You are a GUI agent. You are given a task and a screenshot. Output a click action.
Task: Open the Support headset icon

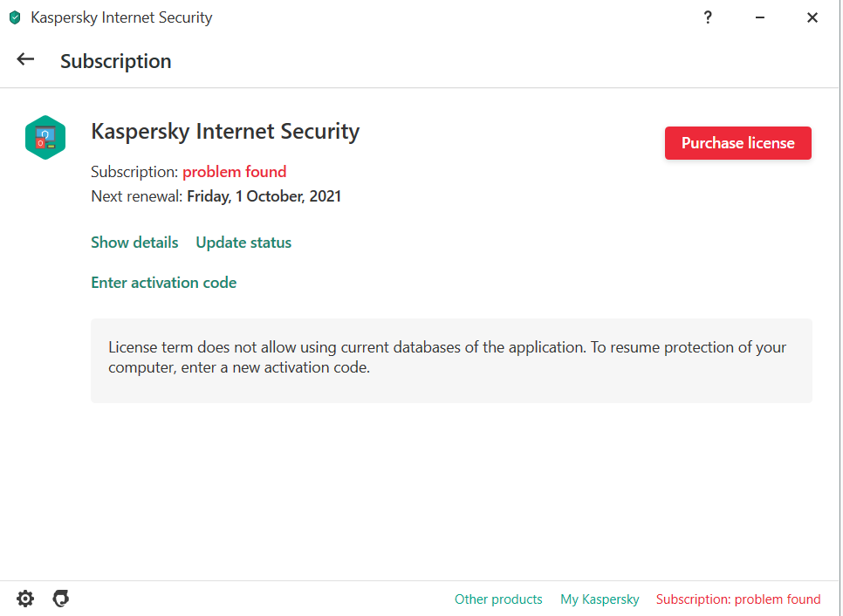click(x=61, y=599)
